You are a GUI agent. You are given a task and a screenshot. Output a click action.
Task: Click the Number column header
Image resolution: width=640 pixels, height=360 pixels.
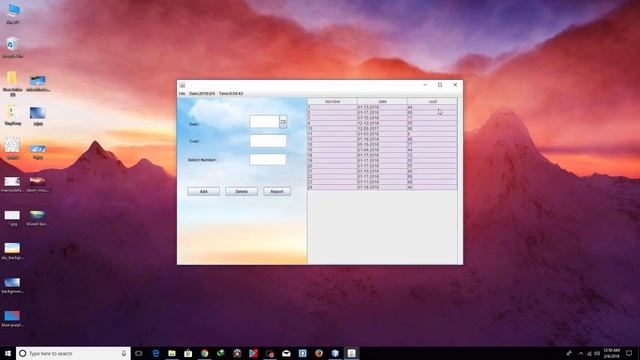coord(332,101)
